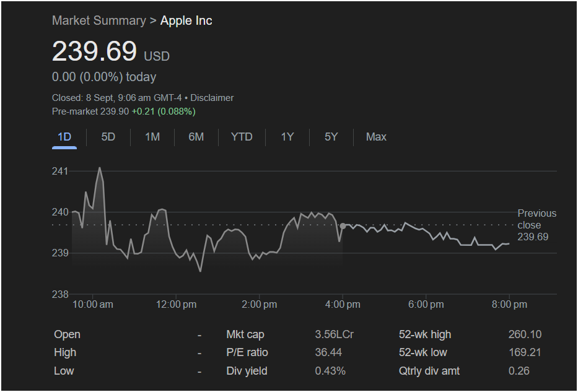
Task: Click the large 239.69 stock price
Action: [94, 51]
